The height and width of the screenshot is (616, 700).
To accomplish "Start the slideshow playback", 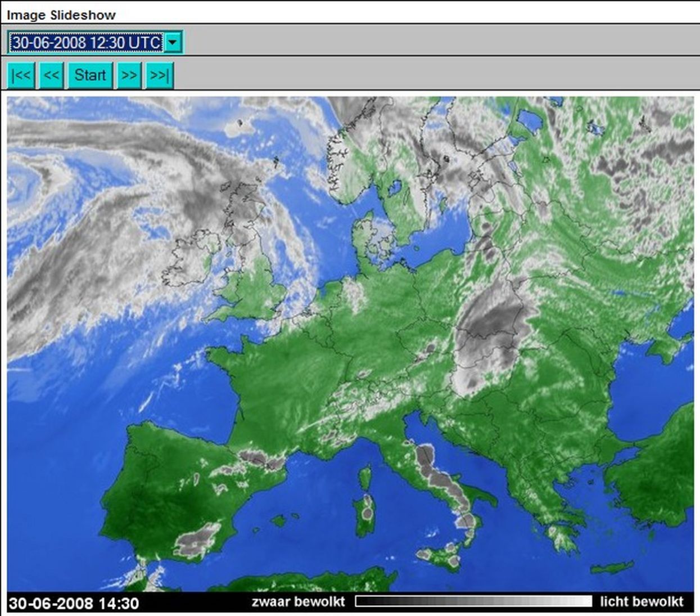I will coord(90,75).
